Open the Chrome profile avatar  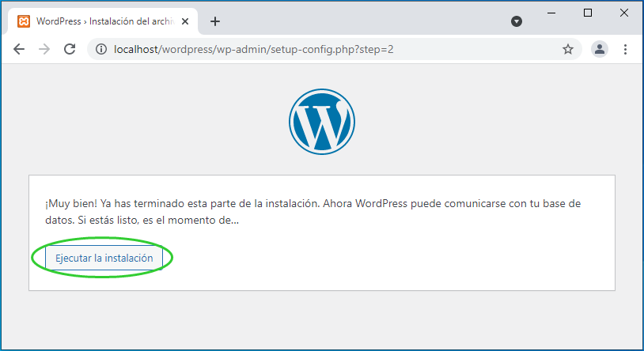(600, 49)
